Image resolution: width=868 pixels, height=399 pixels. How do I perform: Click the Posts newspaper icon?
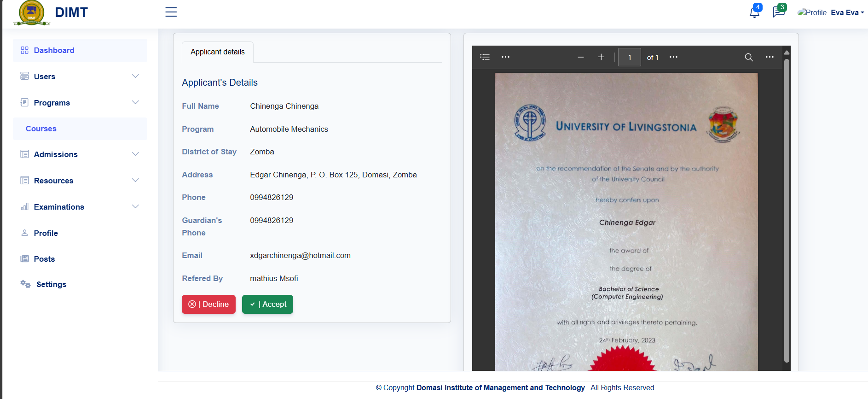coord(24,258)
